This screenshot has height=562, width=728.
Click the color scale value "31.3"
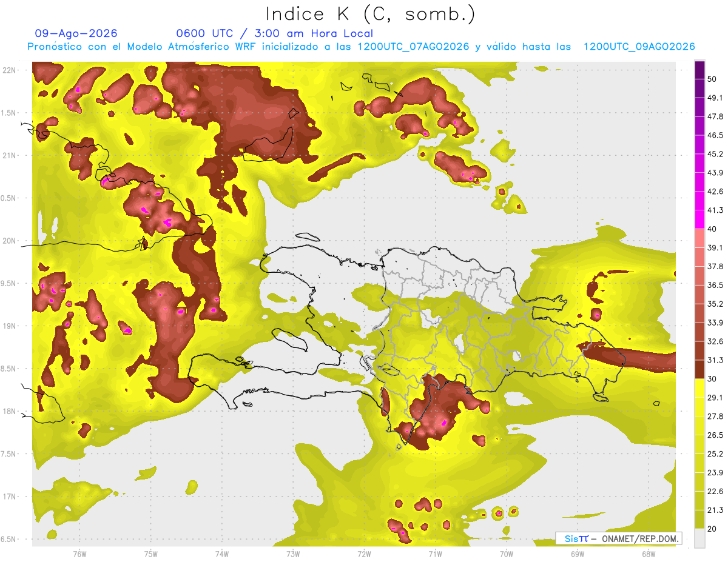tap(715, 360)
